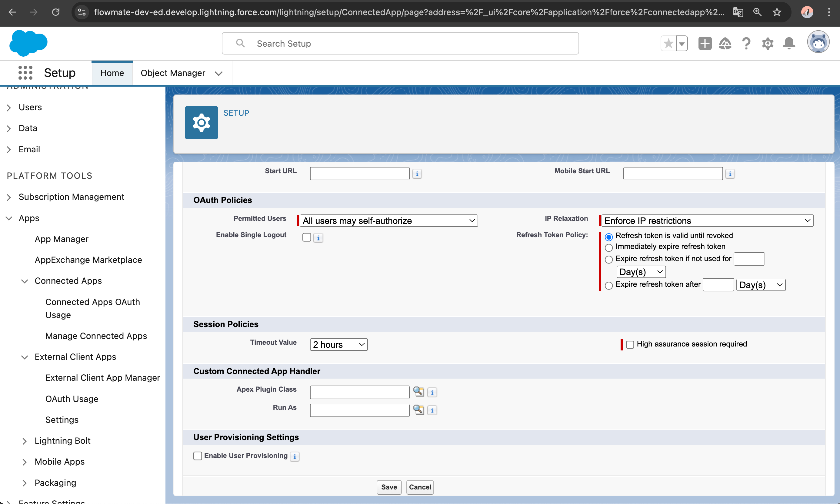Check High assurance session required
840x504 pixels.
pos(630,344)
